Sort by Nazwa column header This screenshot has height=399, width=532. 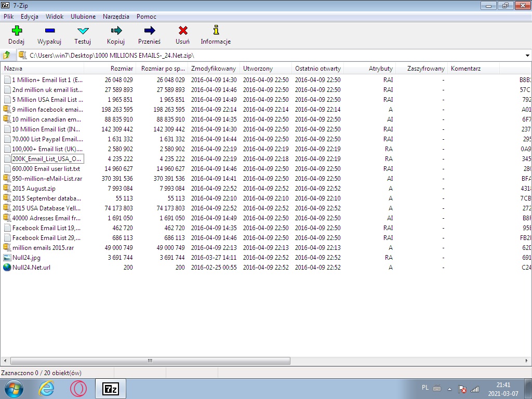point(43,68)
